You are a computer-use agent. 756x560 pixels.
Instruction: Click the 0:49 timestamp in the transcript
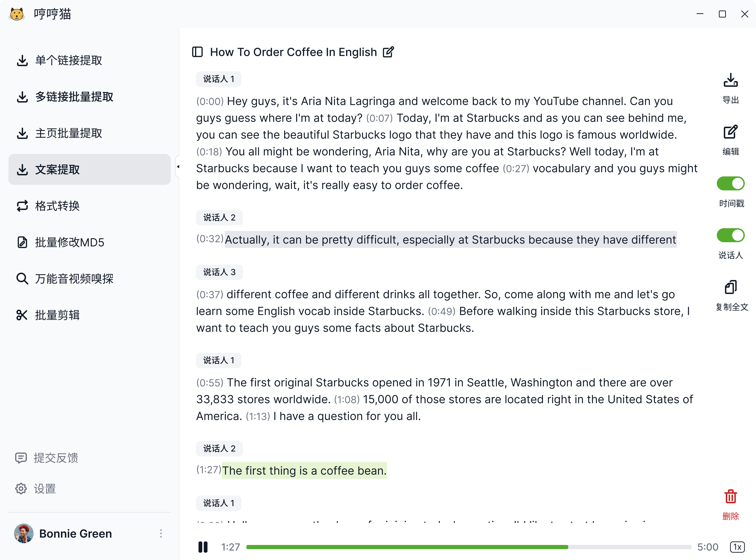click(441, 311)
